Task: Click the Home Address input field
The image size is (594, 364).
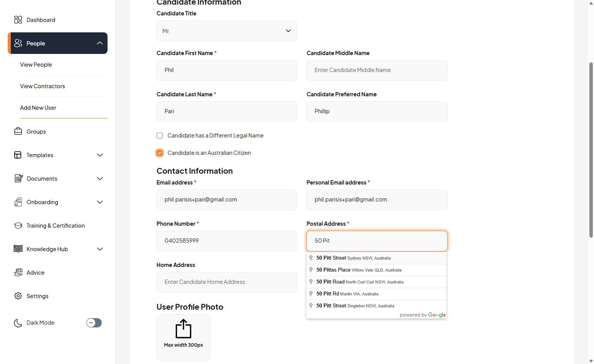Action: click(x=227, y=282)
